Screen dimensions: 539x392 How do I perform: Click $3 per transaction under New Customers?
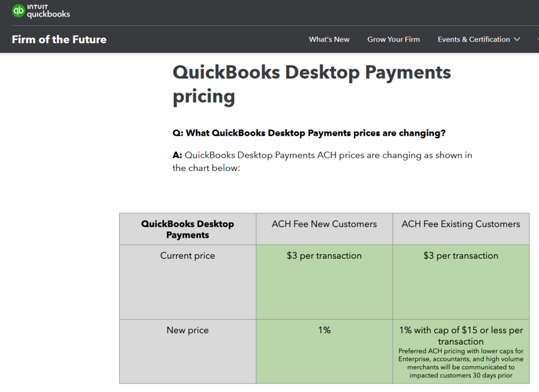pos(324,256)
